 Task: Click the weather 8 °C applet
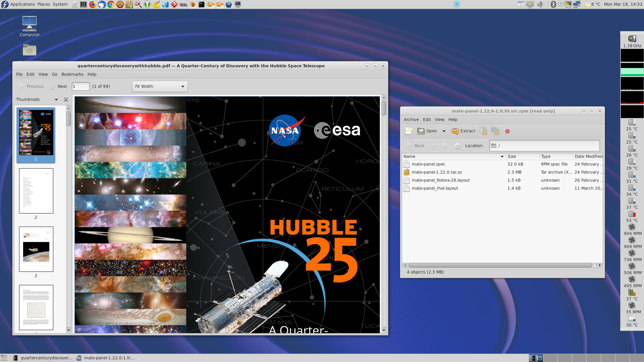pyautogui.click(x=591, y=4)
